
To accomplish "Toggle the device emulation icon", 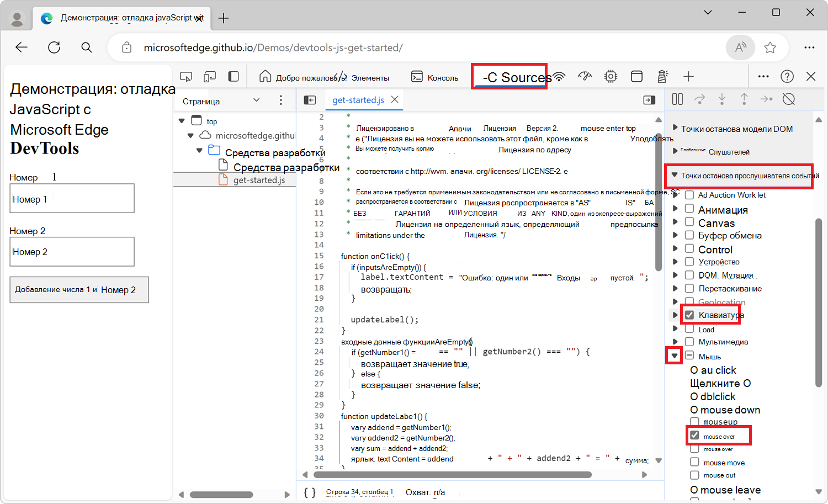I will [209, 76].
